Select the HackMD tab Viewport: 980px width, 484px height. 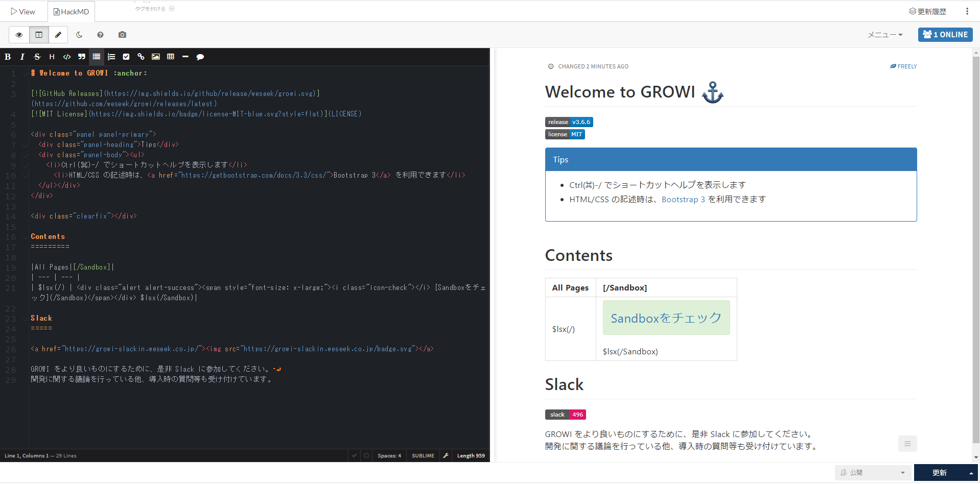click(71, 11)
